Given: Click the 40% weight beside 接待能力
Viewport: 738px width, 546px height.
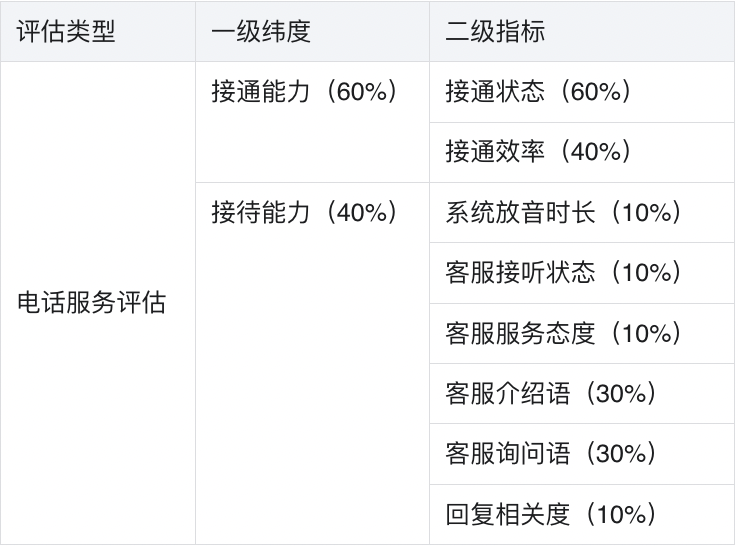Looking at the screenshot, I should [365, 213].
